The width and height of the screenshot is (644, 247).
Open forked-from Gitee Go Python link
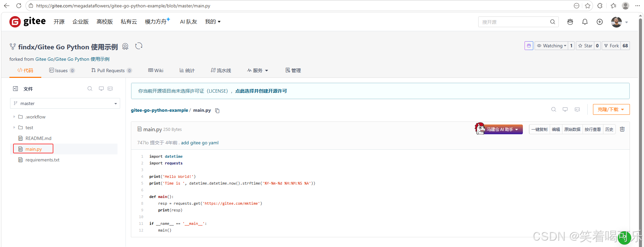pos(72,59)
